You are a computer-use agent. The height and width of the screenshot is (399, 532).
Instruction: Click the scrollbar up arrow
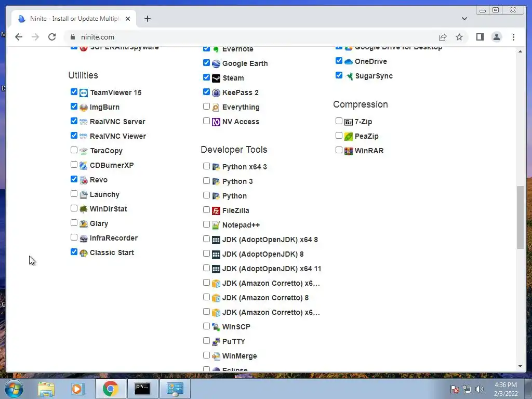520,51
